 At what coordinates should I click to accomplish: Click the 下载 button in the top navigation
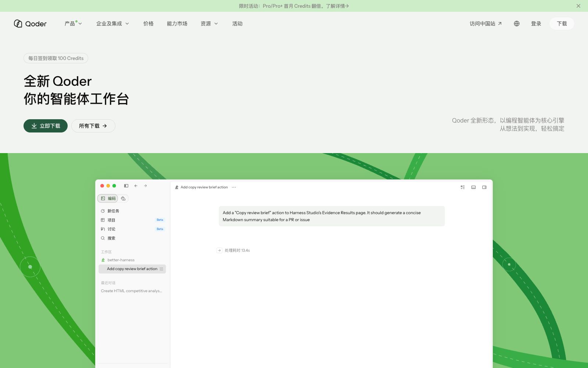pos(562,24)
